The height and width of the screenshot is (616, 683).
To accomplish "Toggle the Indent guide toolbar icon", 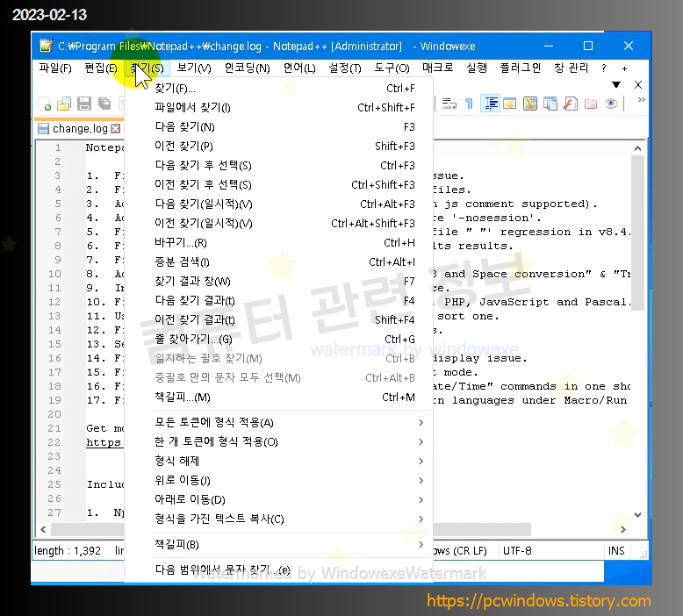I will (490, 104).
